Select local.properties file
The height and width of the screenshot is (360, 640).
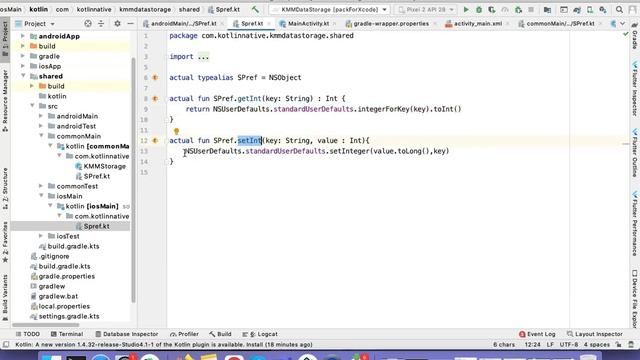(64, 306)
